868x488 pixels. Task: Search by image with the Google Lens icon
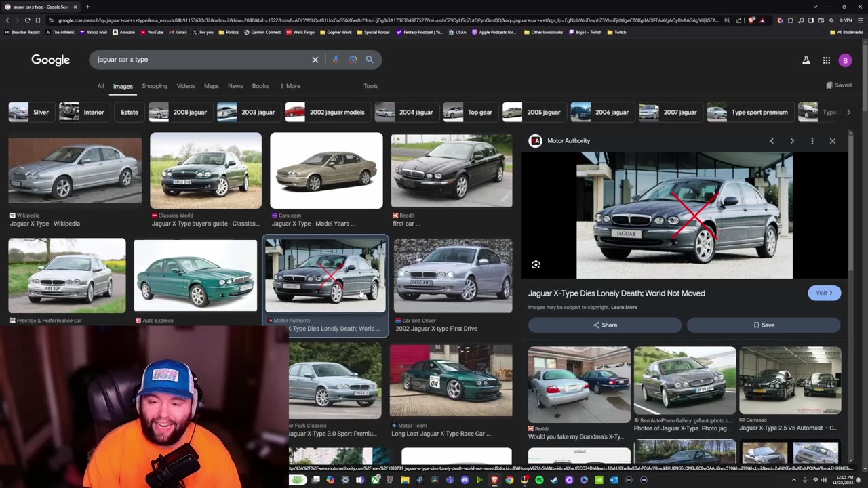tap(353, 60)
